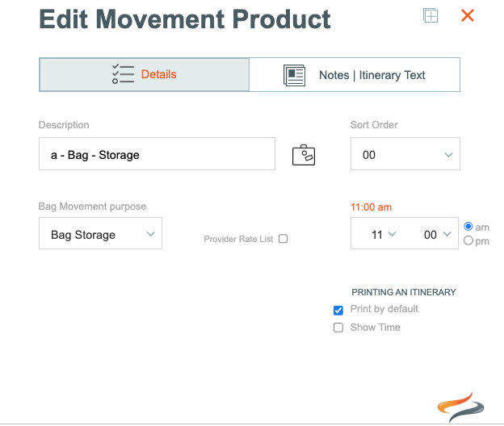Expand the Bag Movement purpose dropdown
This screenshot has width=504, height=426.
[101, 233]
